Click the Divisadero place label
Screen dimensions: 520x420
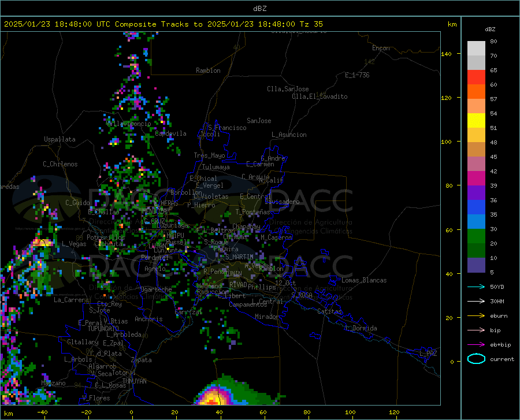tap(282, 202)
